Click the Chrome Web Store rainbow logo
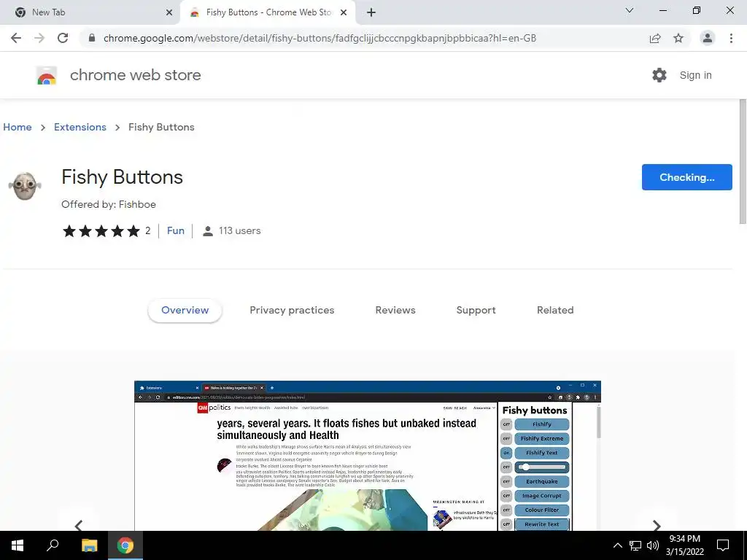The height and width of the screenshot is (560, 747). pos(47,75)
